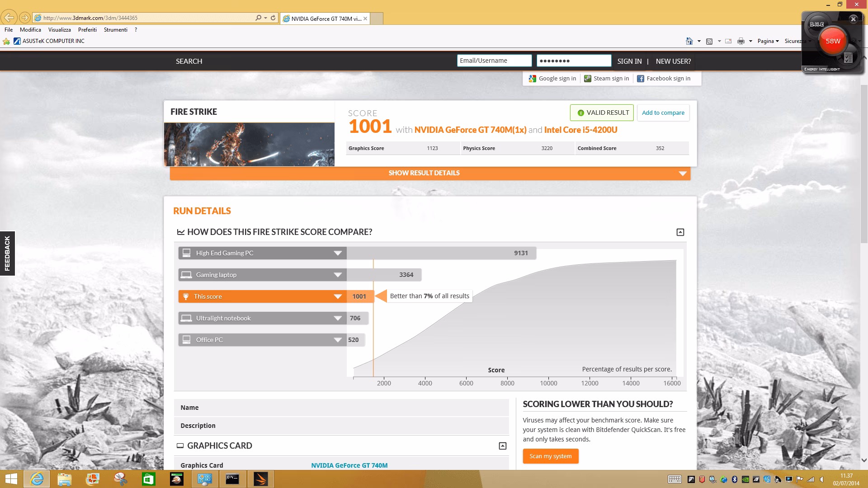Click the Scan my system button
The height and width of the screenshot is (488, 868).
click(551, 456)
